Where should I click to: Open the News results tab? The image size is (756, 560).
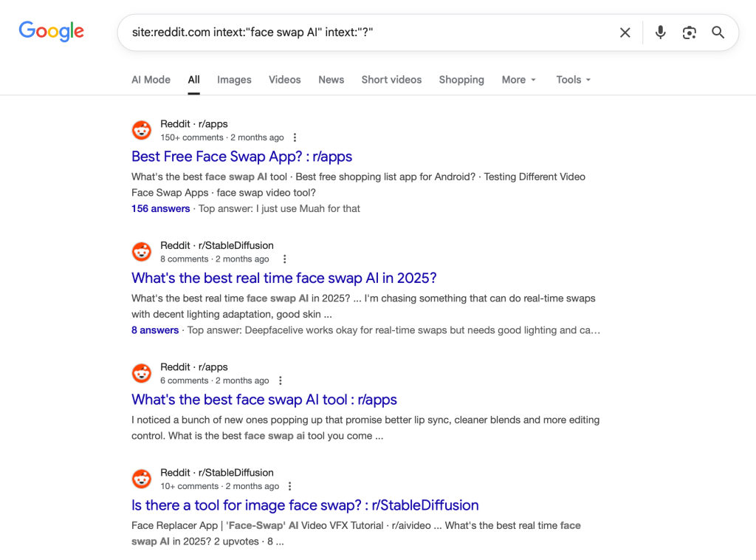(x=331, y=80)
